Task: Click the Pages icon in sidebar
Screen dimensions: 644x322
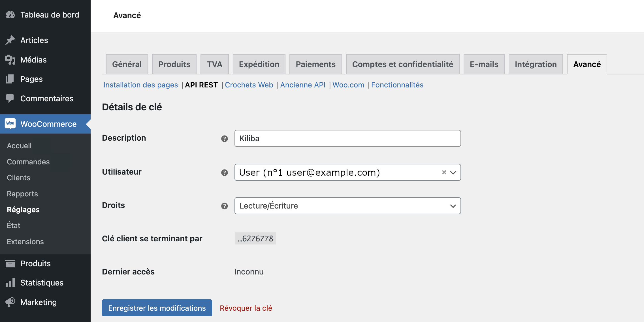Action: [10, 79]
